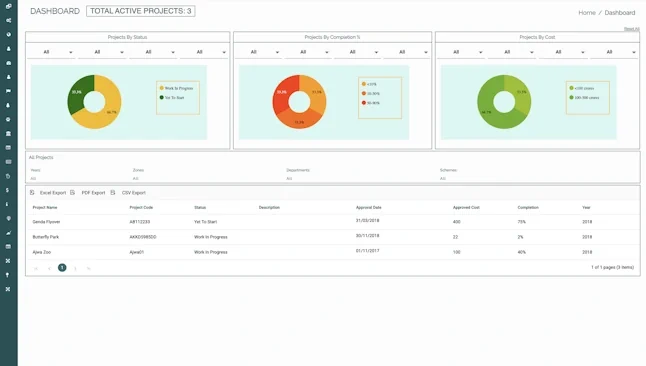
Task: Go to last page pagination arrow
Action: pos(89,268)
